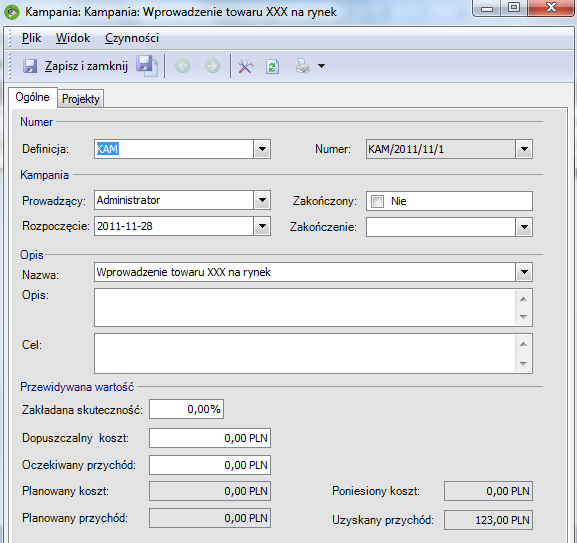Click the green forward arrow icon

(212, 66)
